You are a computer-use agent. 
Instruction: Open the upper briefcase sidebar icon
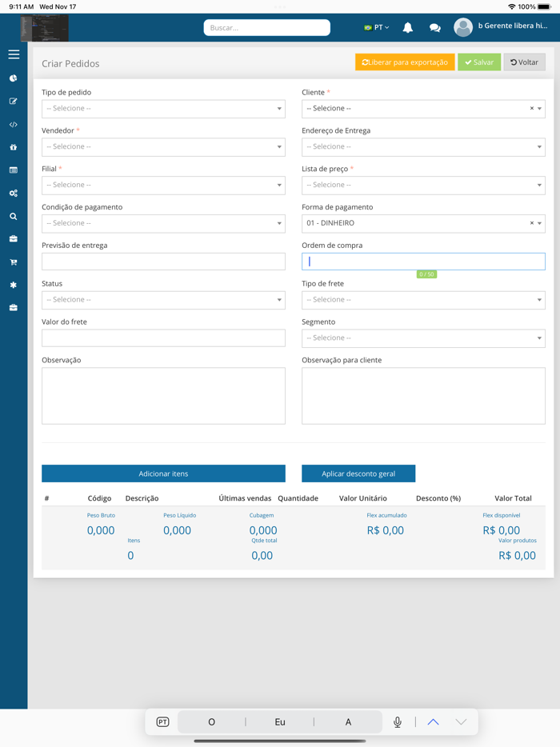coord(14,238)
